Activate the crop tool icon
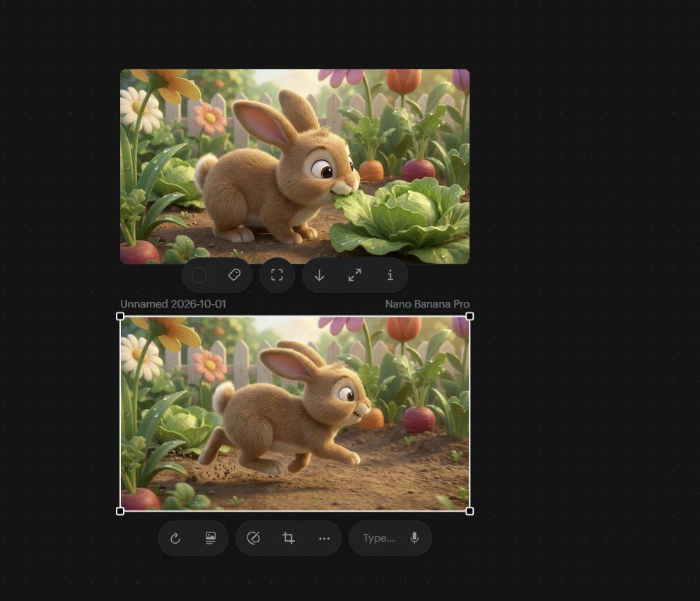Screen dimensions: 700x601 pos(288,538)
